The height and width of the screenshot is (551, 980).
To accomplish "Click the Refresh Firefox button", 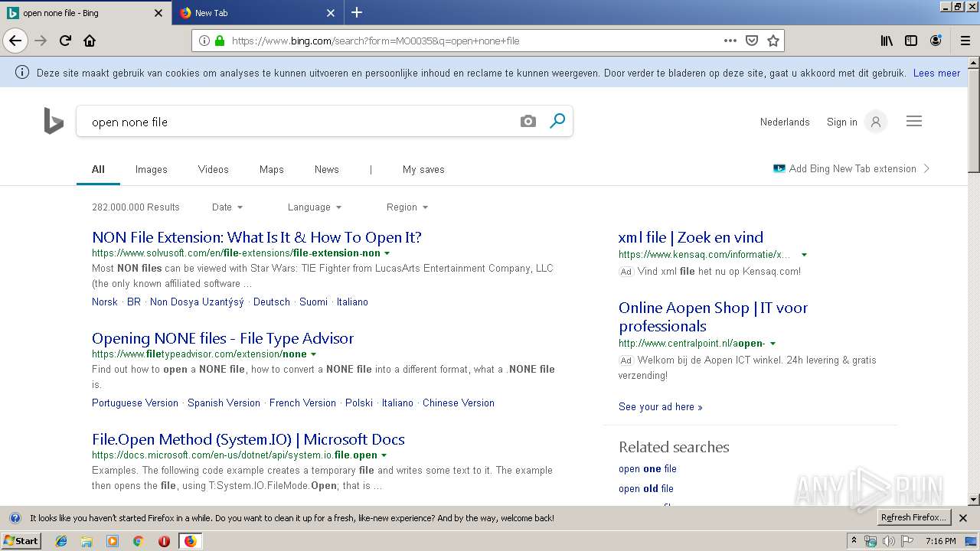I will 914,518.
